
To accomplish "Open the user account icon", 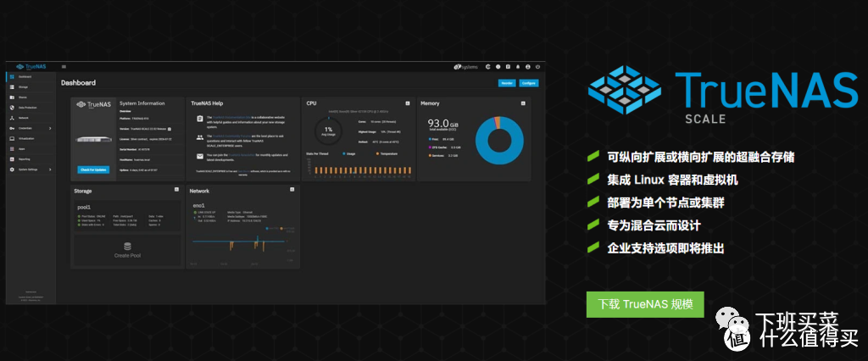I will coord(527,66).
